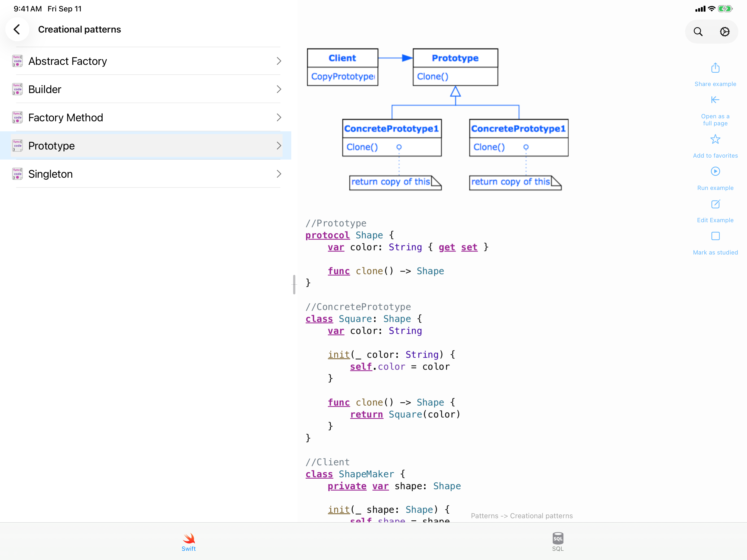Expand the Builder row chevron

(x=278, y=90)
